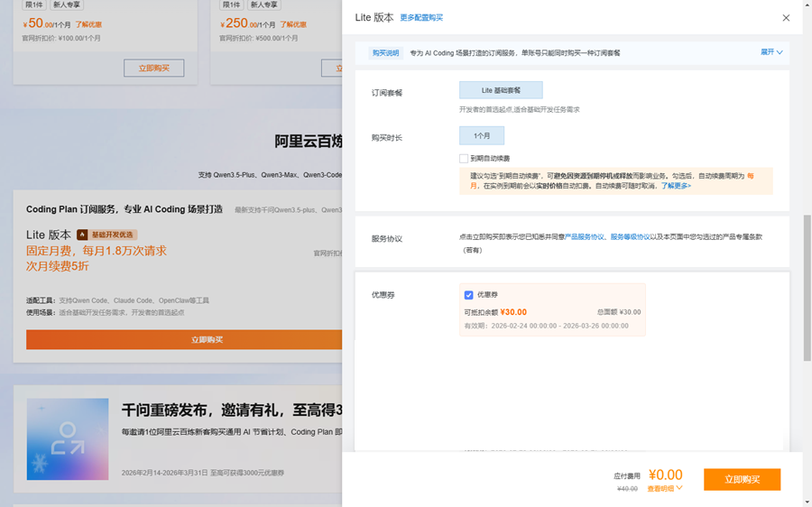The width and height of the screenshot is (812, 507).
Task: Open the 更多配置购买 link
Action: [421, 18]
